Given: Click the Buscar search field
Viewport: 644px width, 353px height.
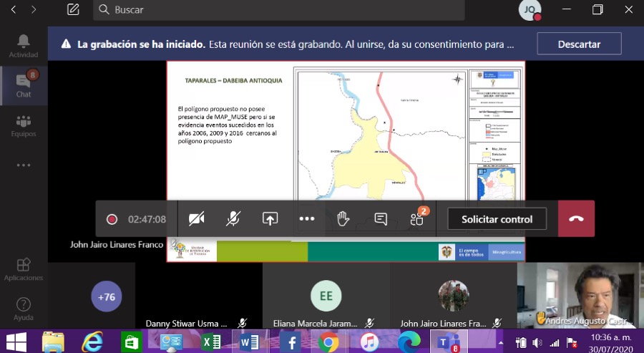Looking at the screenshot, I should (279, 10).
